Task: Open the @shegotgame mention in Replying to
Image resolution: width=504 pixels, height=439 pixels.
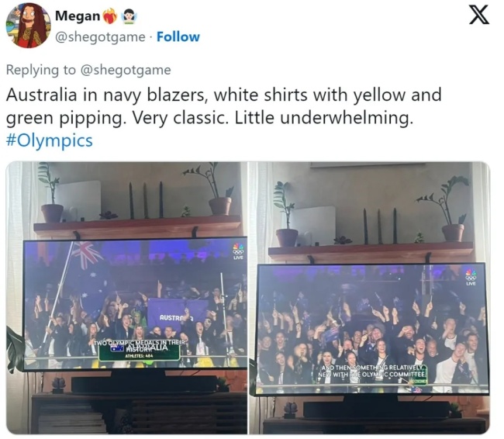Action: (x=126, y=70)
